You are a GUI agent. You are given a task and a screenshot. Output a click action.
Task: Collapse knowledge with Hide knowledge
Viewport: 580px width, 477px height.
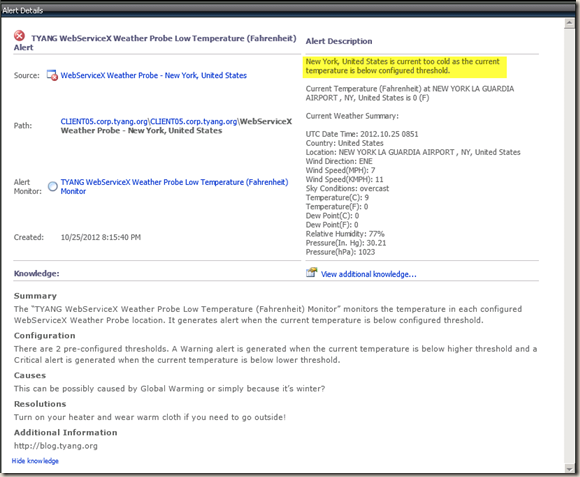35,461
